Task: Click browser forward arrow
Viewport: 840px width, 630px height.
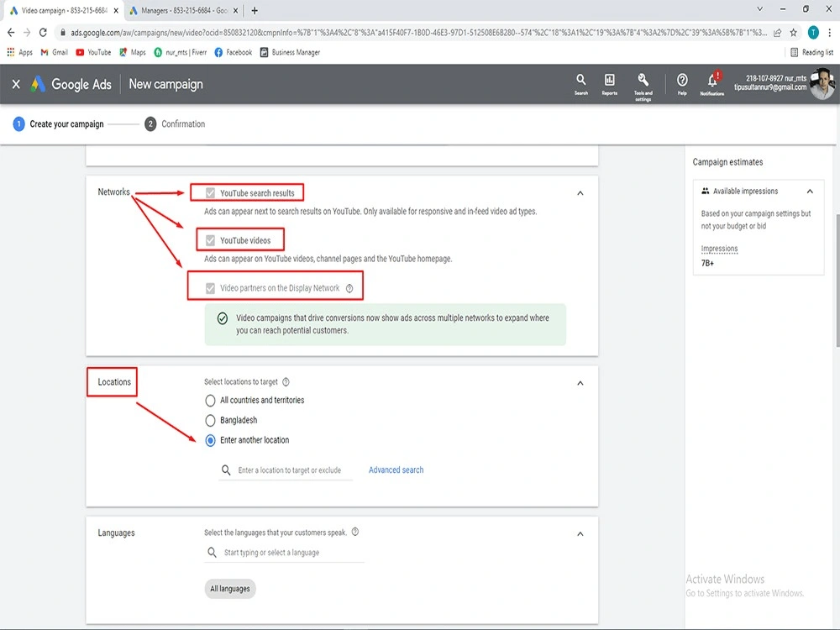Action: pos(27,33)
